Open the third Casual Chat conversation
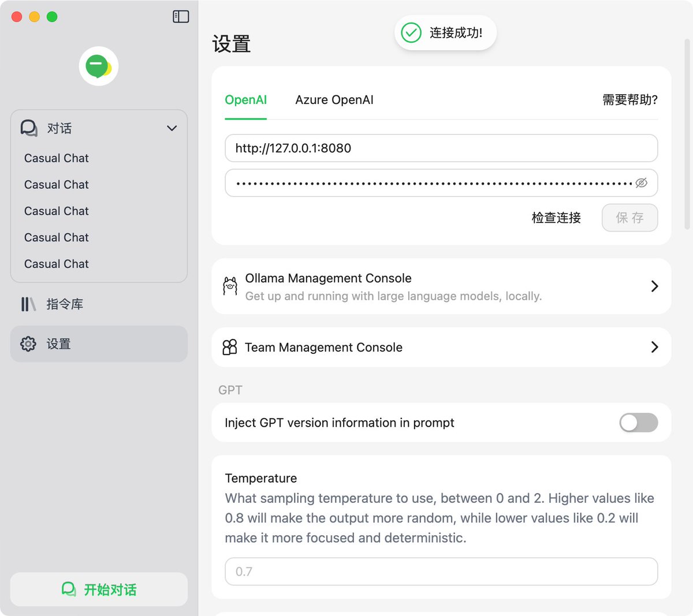 [57, 211]
